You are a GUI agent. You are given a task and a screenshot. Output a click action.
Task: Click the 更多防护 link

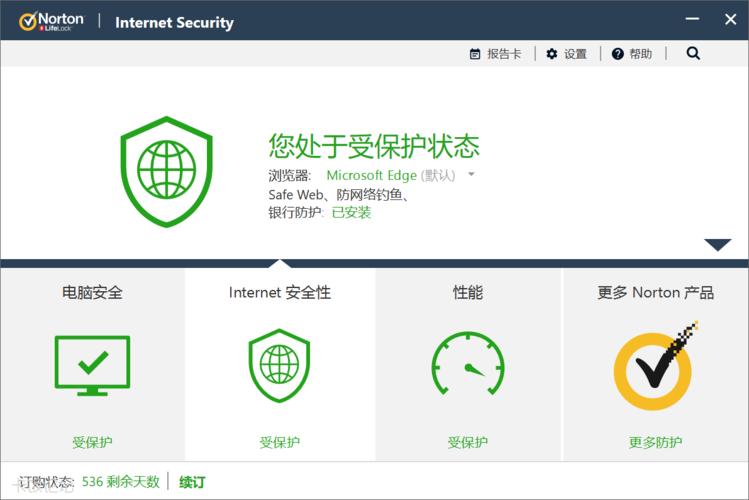click(x=655, y=442)
